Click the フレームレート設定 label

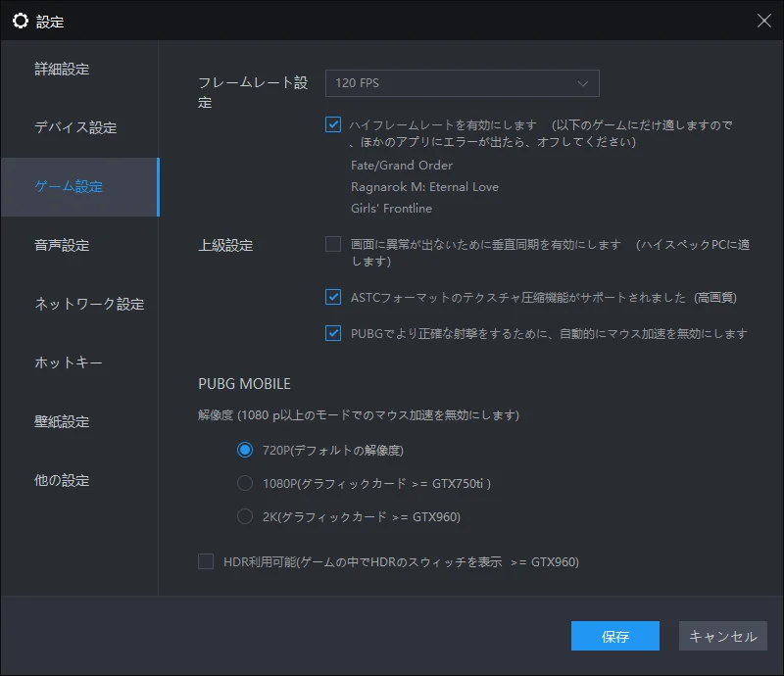tap(253, 92)
